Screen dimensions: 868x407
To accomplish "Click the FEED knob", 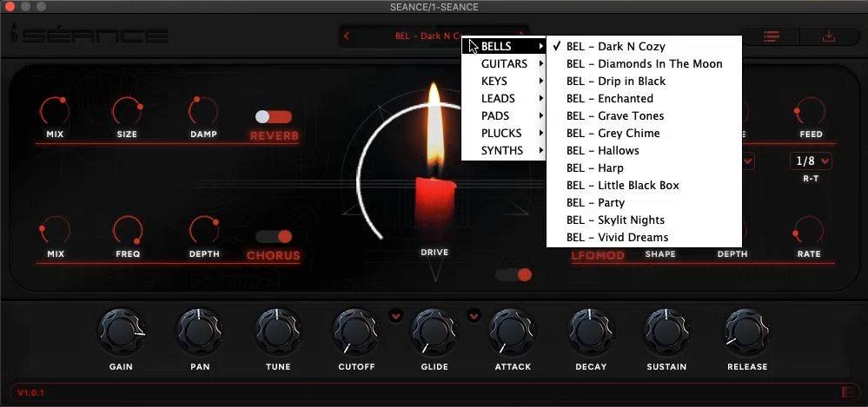I will [x=811, y=111].
